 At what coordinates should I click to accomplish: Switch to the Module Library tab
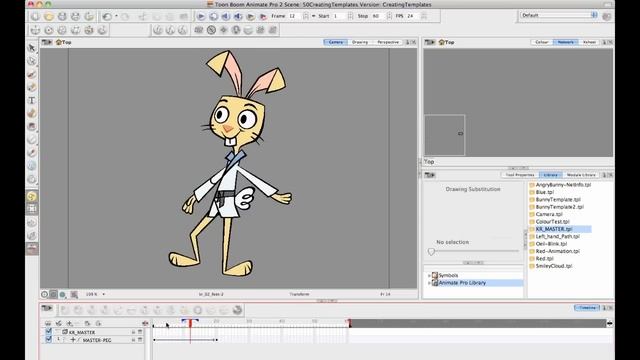coord(581,175)
